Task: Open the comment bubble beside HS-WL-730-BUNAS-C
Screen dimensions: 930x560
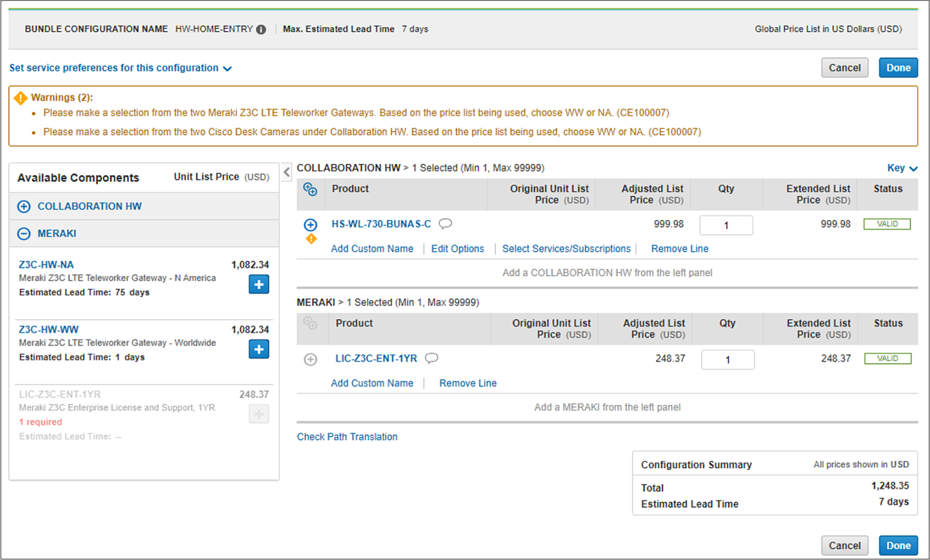Action: pos(445,224)
